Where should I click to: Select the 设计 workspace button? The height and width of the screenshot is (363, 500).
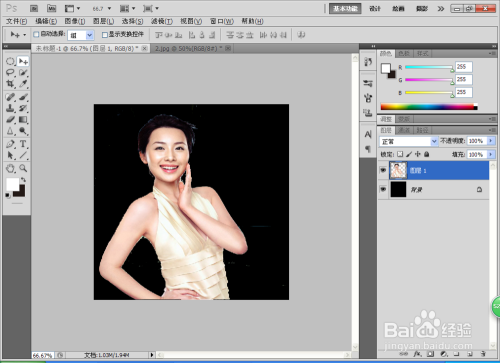[x=375, y=9]
